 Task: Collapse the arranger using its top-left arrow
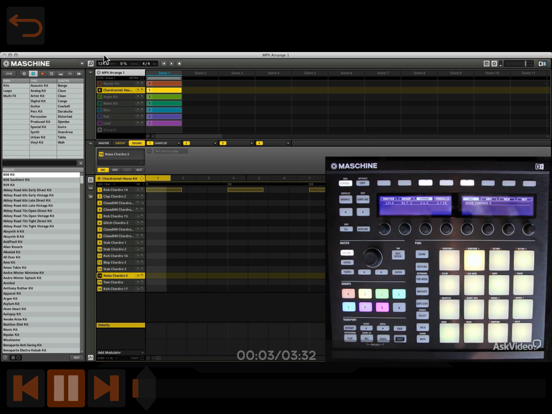[x=90, y=73]
